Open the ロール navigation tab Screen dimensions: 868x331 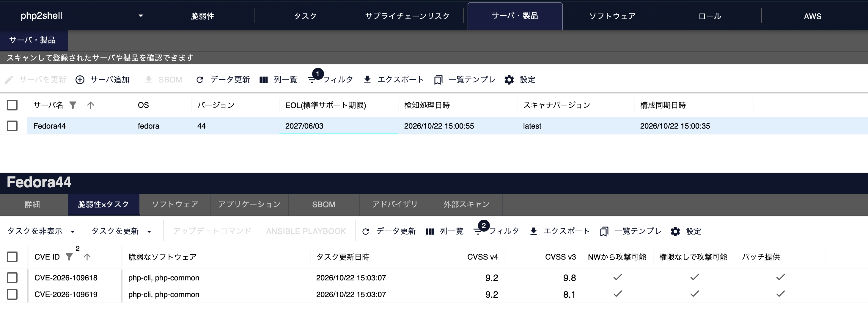click(x=709, y=16)
